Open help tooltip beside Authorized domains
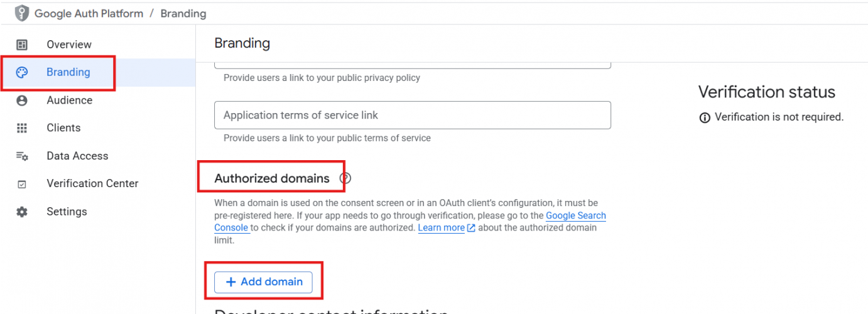Image resolution: width=868 pixels, height=314 pixels. (x=345, y=178)
